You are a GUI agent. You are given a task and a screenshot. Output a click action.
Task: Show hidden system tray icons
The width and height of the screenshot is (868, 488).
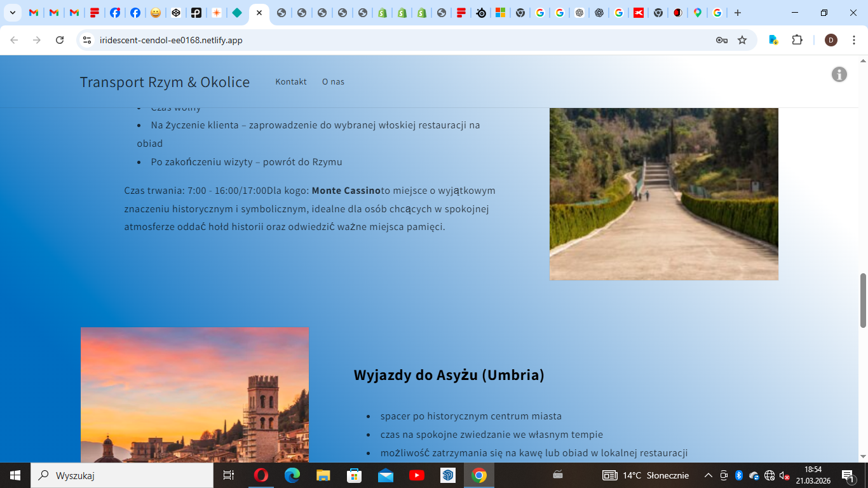709,475
